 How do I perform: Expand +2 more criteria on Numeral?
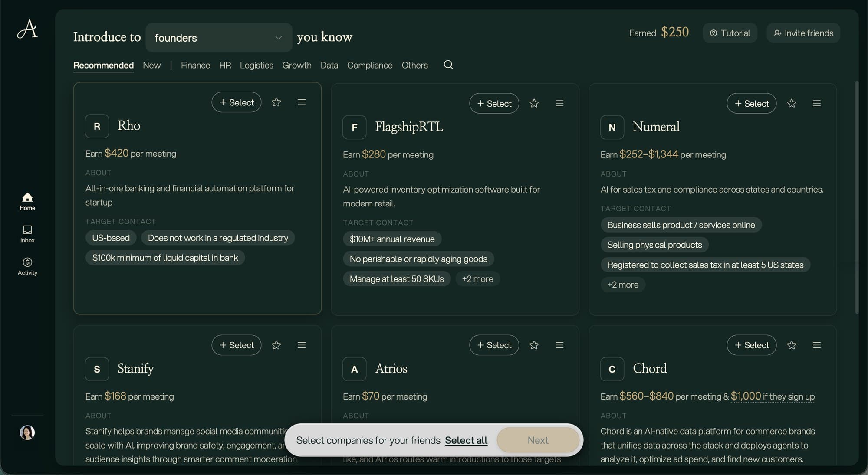[x=623, y=285]
